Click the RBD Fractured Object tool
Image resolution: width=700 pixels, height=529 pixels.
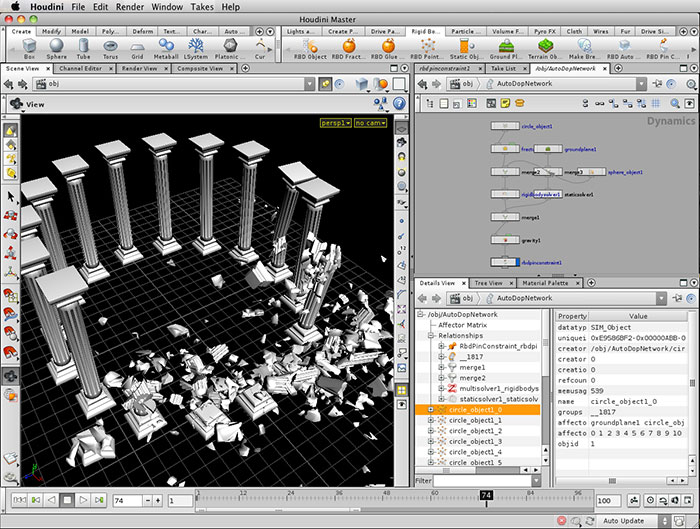point(349,49)
